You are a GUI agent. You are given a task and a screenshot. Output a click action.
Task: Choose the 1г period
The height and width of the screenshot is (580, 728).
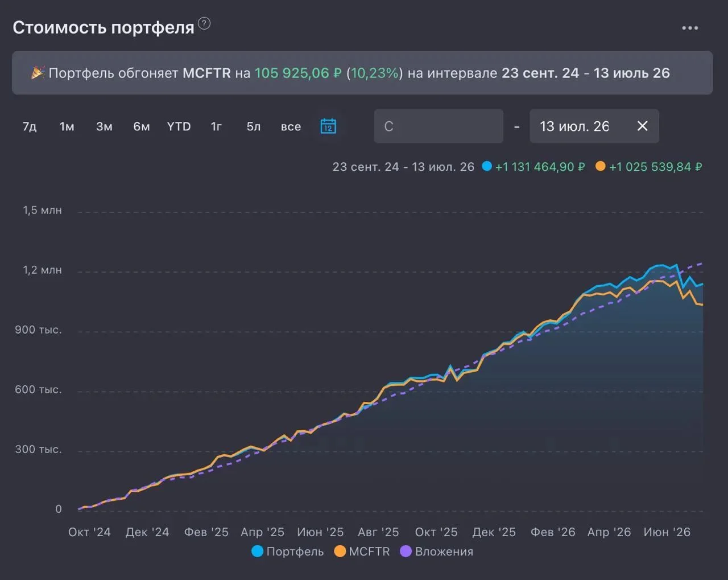click(x=216, y=126)
